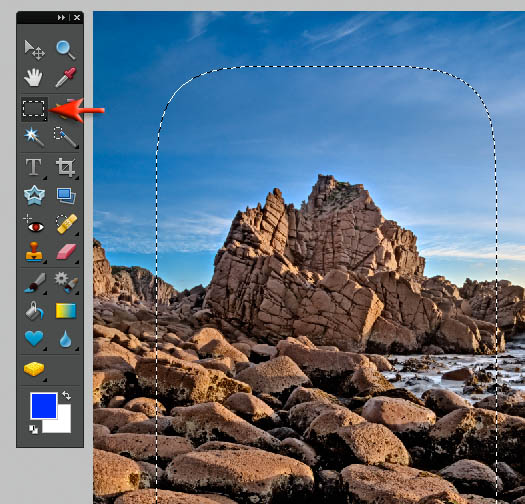Select the Red Eye Removal tool
Viewport: 525px width, 504px height.
[x=34, y=224]
